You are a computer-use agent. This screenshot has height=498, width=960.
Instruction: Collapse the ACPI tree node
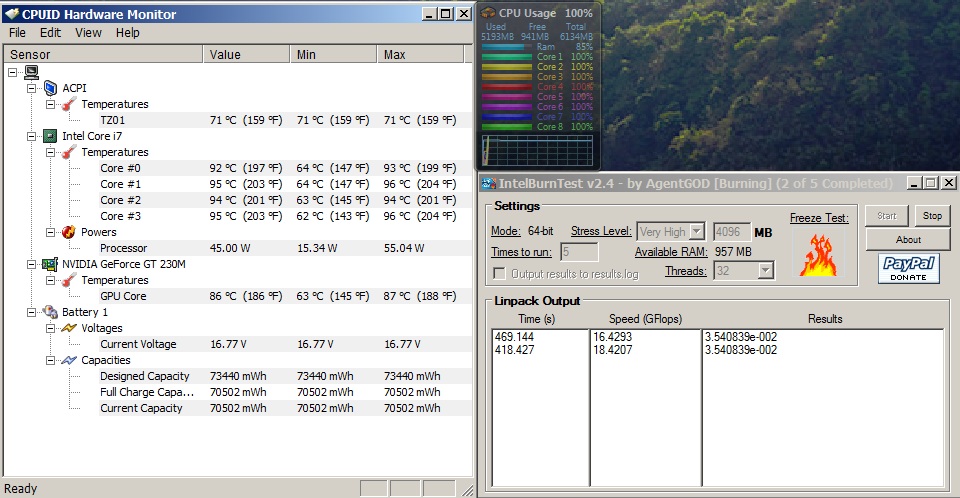[31, 88]
